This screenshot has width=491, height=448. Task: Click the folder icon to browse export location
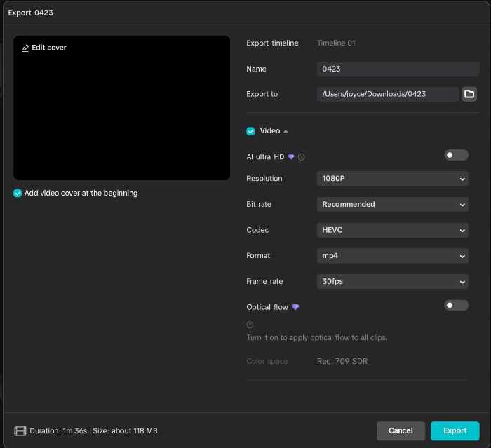(469, 94)
